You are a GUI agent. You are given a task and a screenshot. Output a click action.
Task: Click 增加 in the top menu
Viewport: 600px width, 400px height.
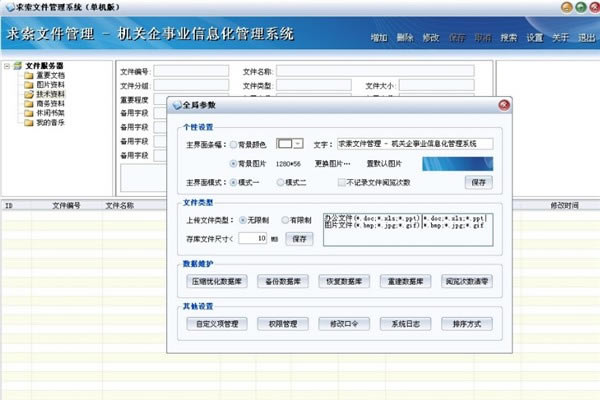379,38
